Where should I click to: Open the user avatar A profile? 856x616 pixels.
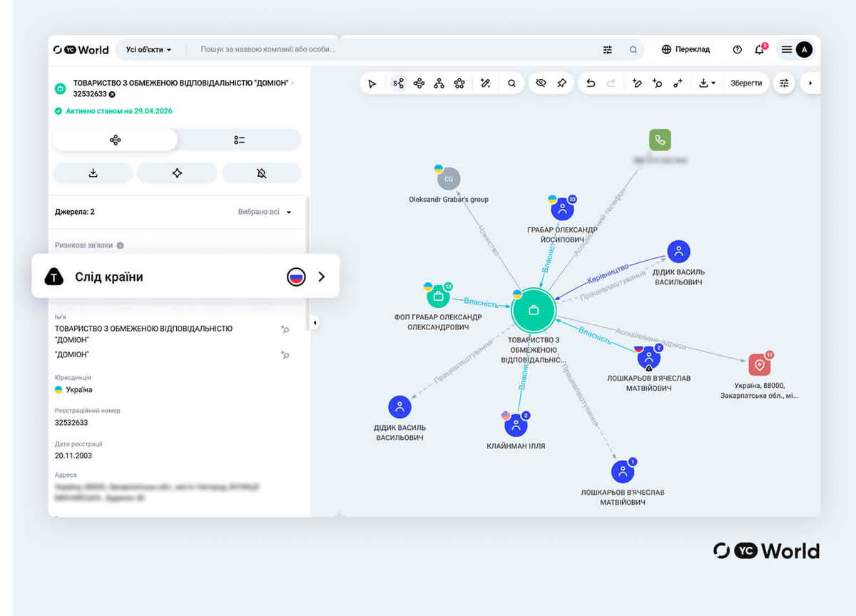(804, 49)
